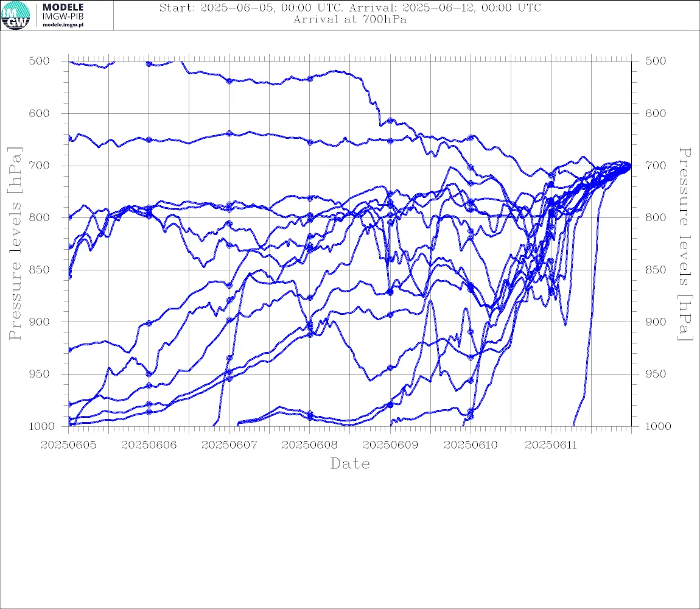Screen dimensions: 700x609
Task: Click the IMGW round logo icon
Action: [16, 16]
